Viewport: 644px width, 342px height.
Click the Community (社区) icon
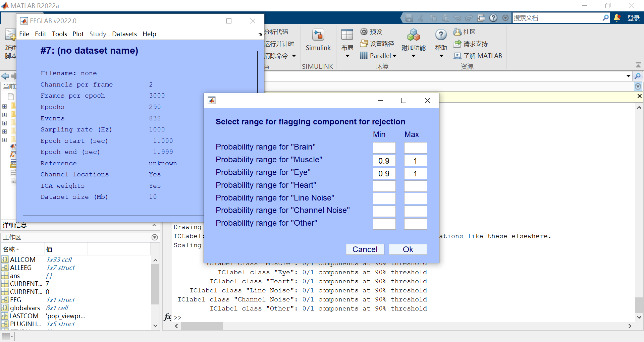[x=457, y=32]
